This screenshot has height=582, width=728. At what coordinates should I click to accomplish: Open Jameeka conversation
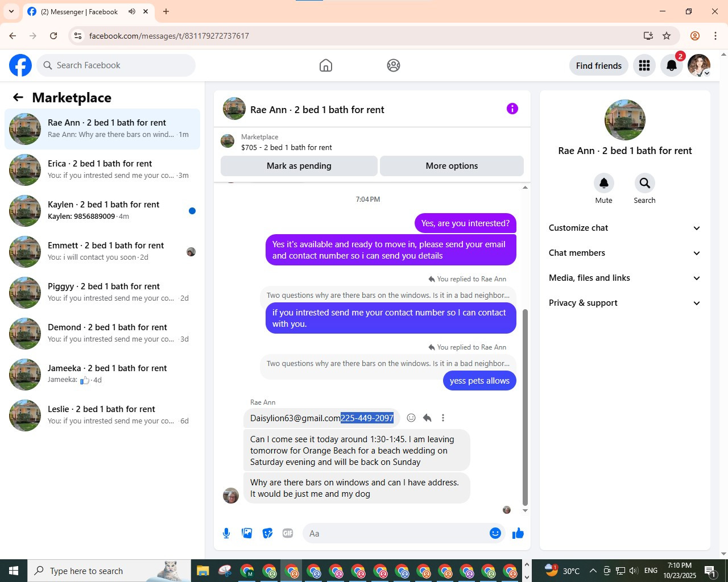point(102,375)
